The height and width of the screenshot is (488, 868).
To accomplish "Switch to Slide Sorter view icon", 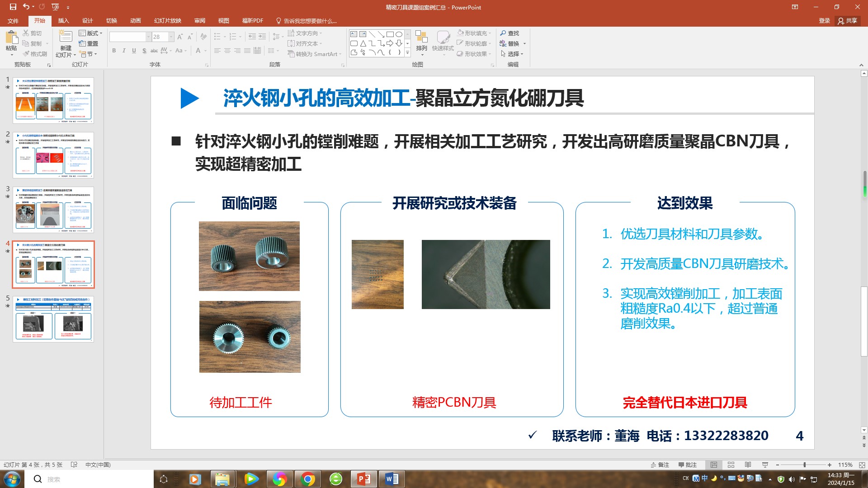I will 731,465.
